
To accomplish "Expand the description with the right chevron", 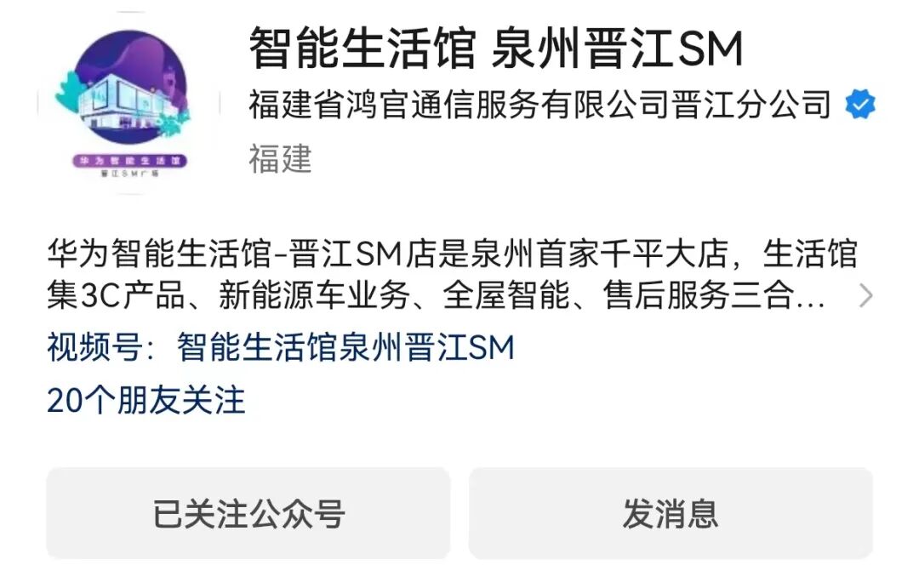I will point(865,295).
